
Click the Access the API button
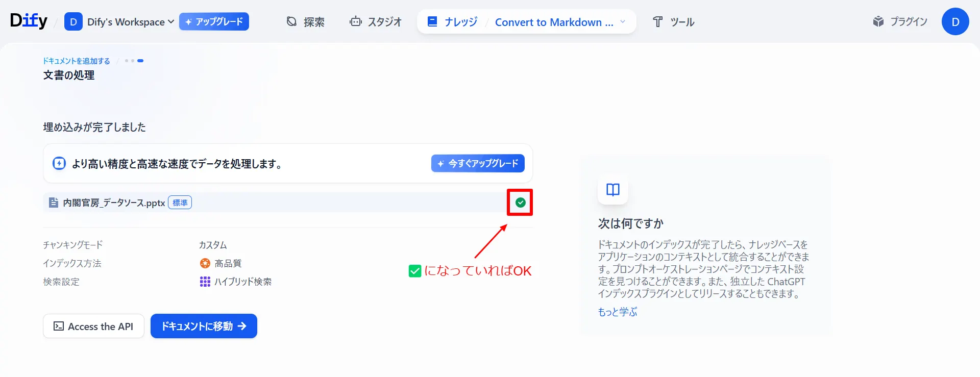93,326
